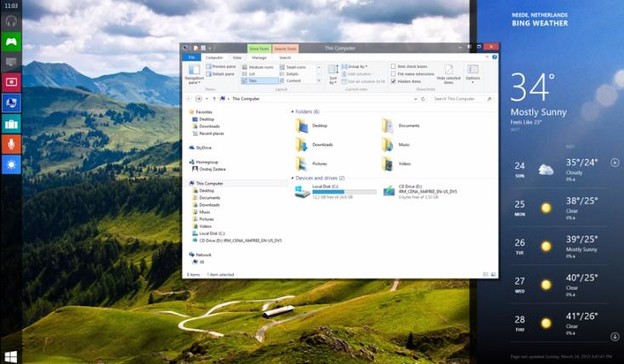Select the Tiles layout option
This screenshot has width=624, height=364.
[259, 81]
